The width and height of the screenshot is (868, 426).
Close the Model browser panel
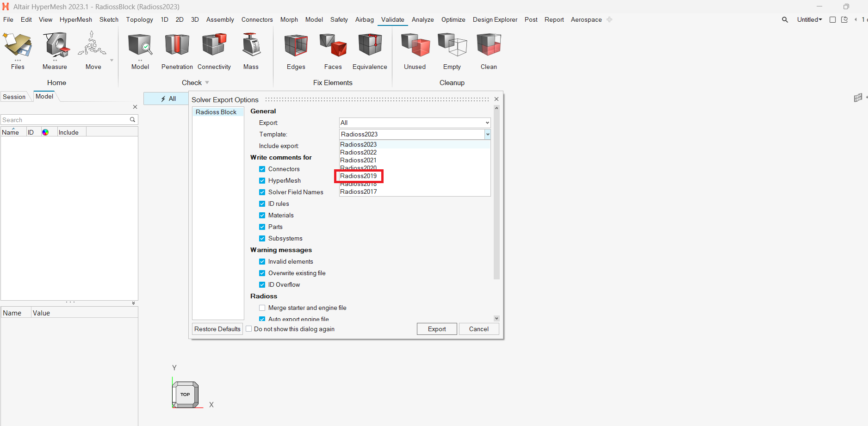(x=135, y=107)
